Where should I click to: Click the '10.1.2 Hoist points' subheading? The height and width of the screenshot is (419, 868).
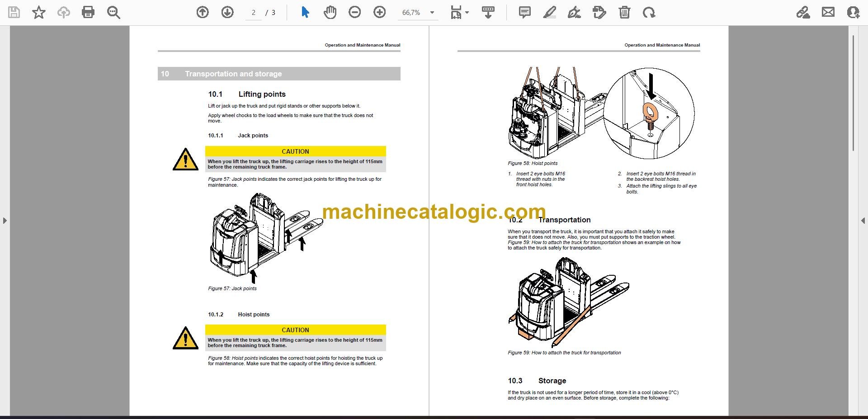(239, 314)
